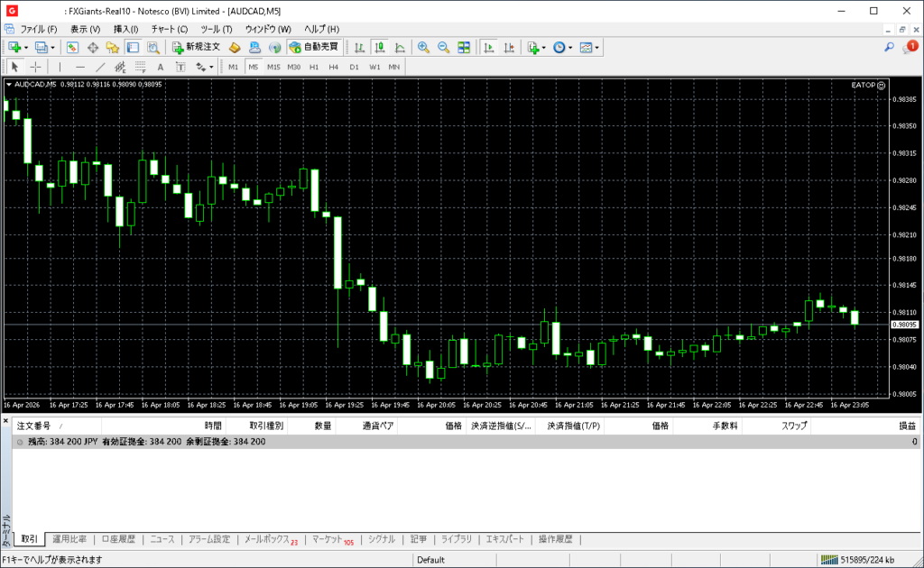Expand the indicators list dropdown
This screenshot has height=568, width=924.
tap(537, 47)
